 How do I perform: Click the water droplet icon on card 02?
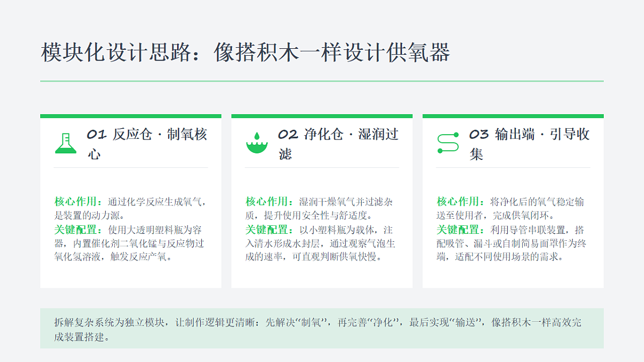(257, 143)
